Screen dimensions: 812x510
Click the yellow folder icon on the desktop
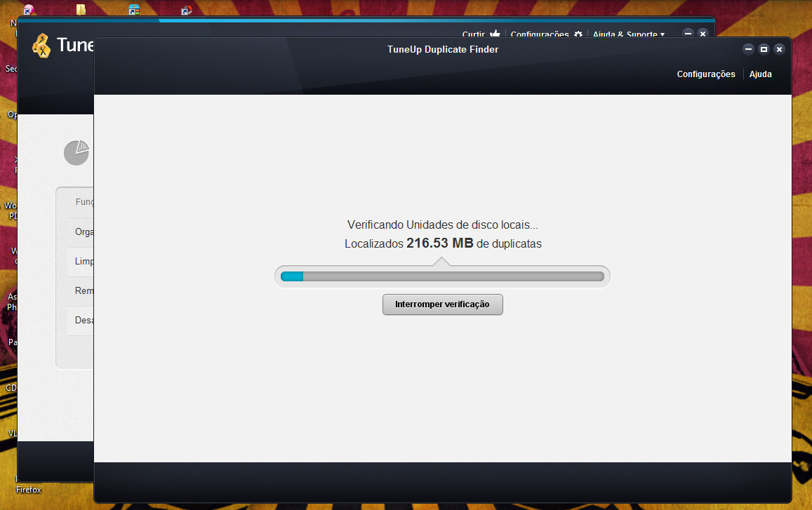point(81,9)
